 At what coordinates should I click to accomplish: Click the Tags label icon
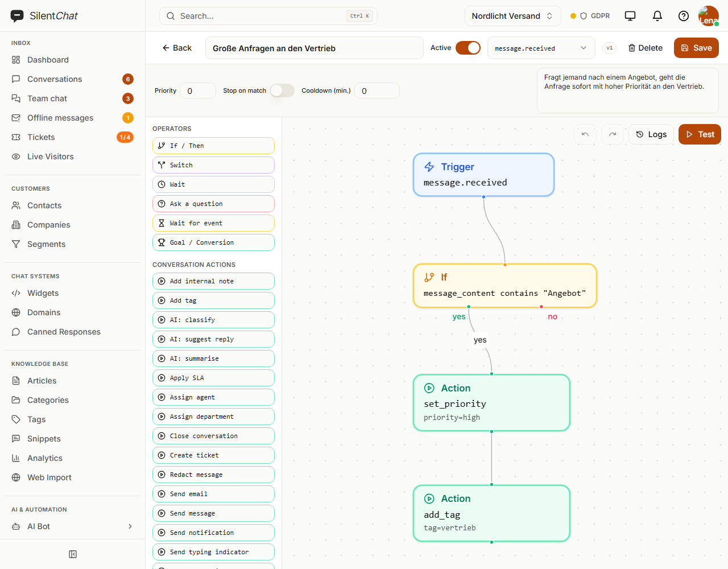[x=16, y=419]
